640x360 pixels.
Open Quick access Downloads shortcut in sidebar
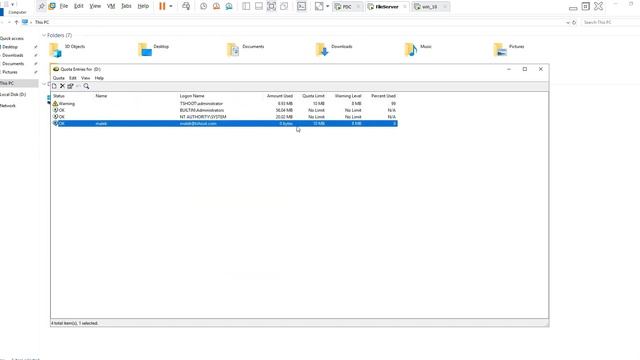(13, 55)
